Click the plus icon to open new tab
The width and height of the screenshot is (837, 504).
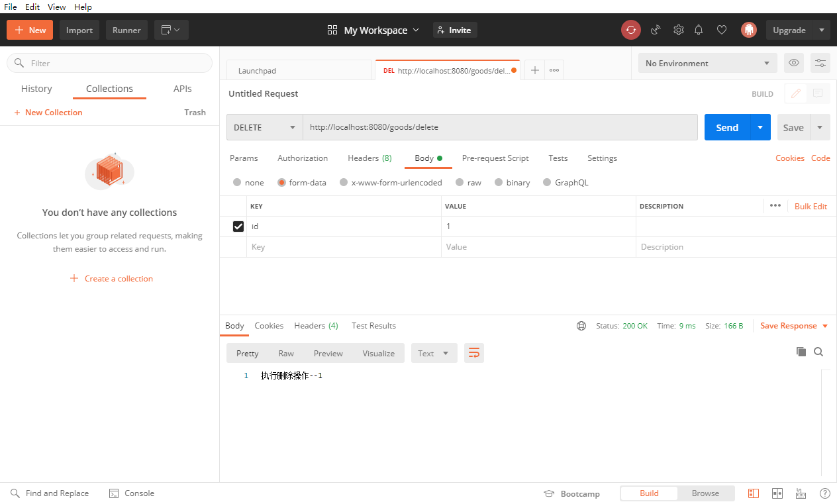(535, 70)
